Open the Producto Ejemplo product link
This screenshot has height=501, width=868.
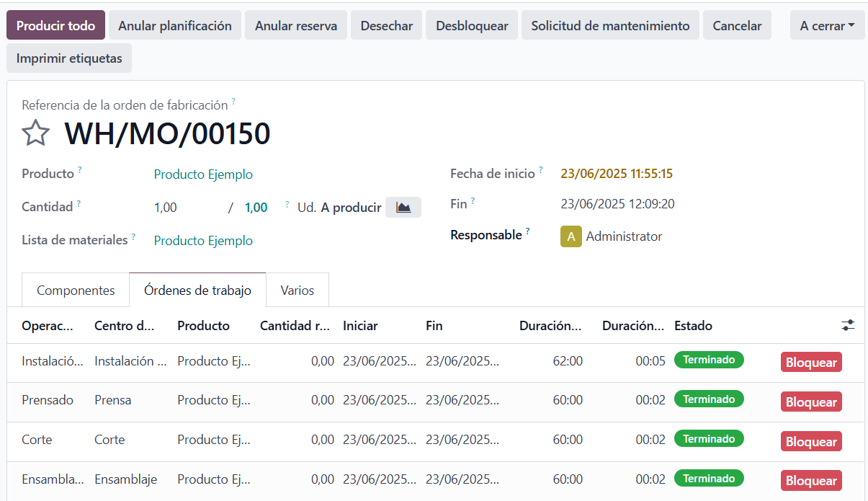coord(203,174)
